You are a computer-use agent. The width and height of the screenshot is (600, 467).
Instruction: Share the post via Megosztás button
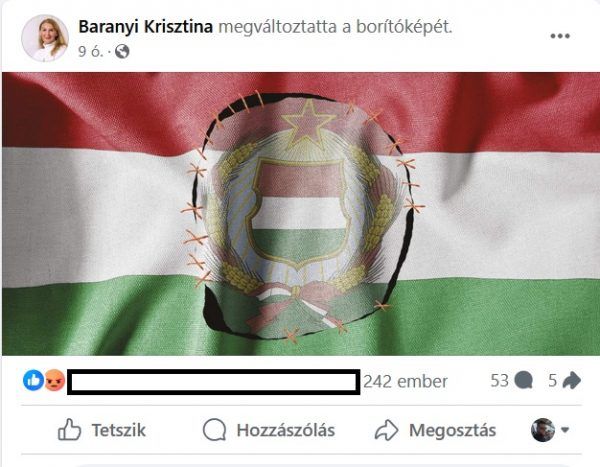[x=435, y=430]
